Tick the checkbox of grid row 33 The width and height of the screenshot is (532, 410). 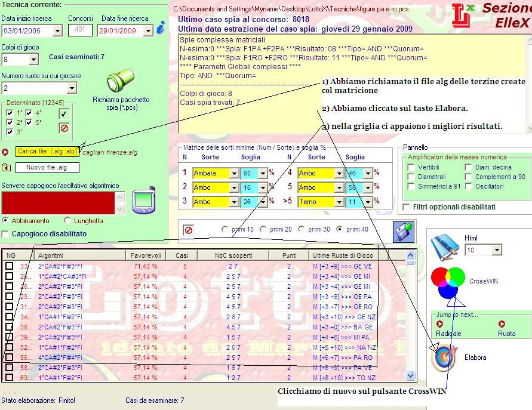point(9,266)
